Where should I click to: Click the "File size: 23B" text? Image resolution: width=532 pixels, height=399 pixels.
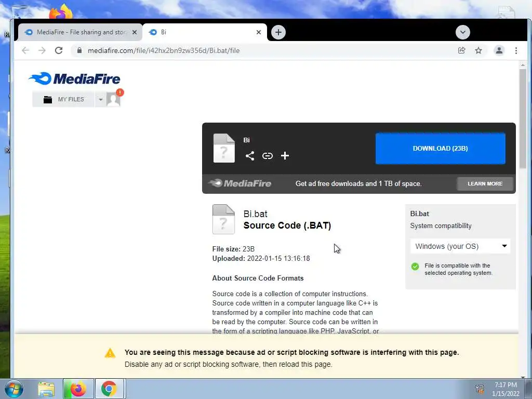click(x=233, y=249)
